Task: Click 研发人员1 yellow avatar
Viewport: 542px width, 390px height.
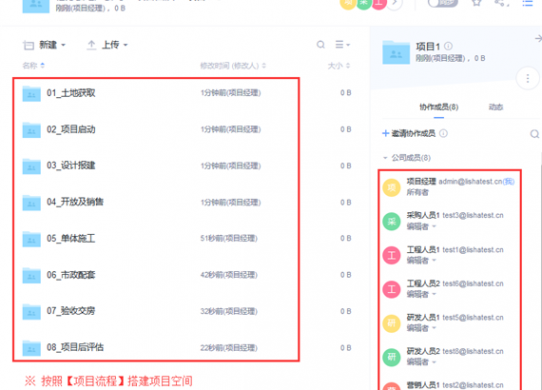Action: tap(391, 323)
